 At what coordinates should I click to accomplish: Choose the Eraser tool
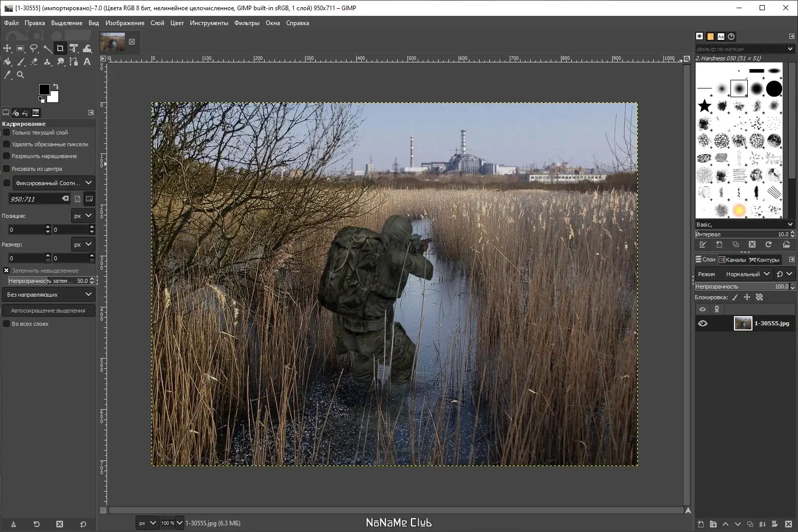(34, 62)
